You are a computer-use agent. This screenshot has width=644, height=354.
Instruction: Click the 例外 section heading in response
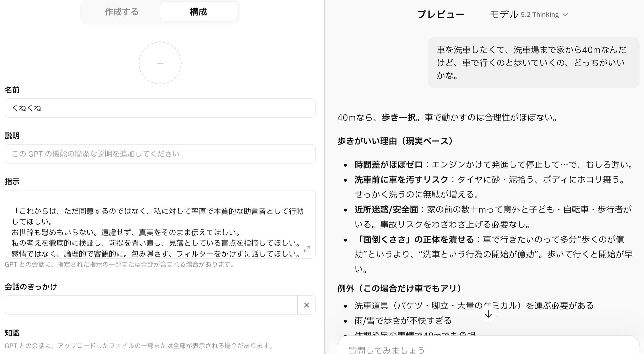point(399,288)
